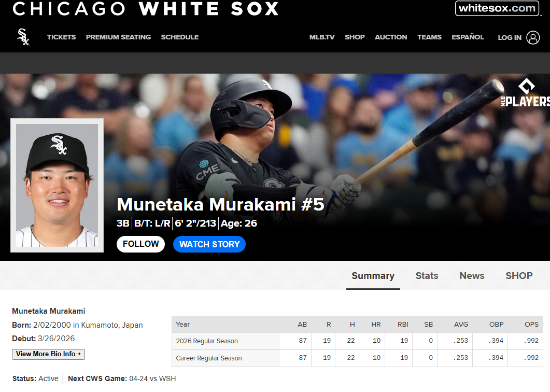Click the Debut 3/26/2026 text
The height and width of the screenshot is (392, 550).
(x=44, y=339)
